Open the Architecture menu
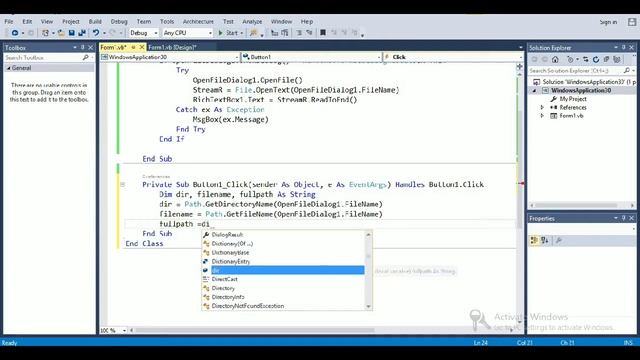 [198, 22]
